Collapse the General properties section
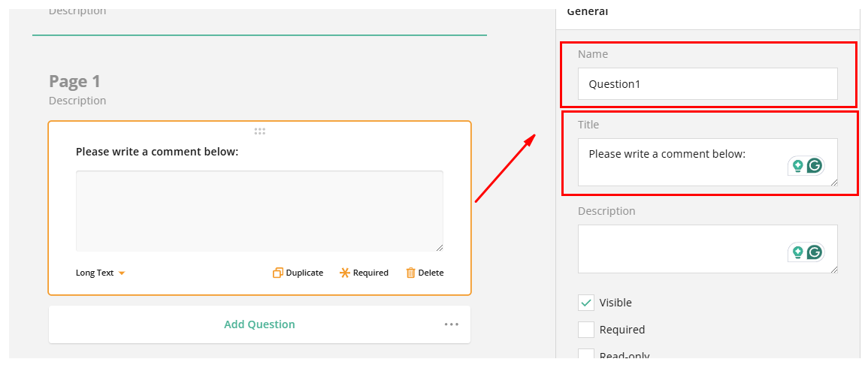Screen dimensions: 868x365 [x=588, y=11]
